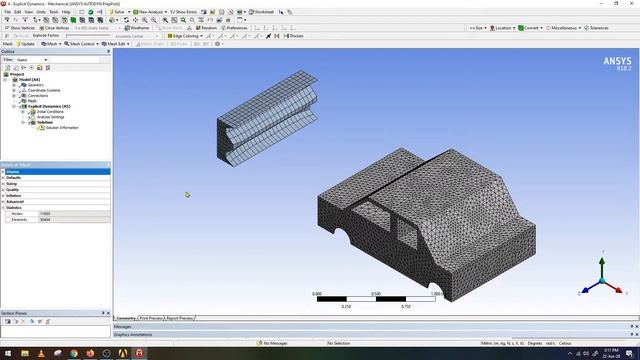
Task: Select Analysis Settings tree item
Action: point(51,117)
